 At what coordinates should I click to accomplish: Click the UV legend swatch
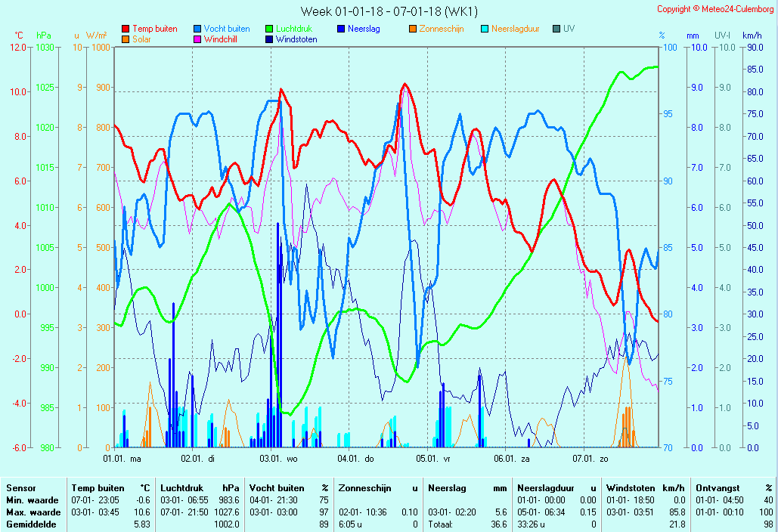[556, 29]
